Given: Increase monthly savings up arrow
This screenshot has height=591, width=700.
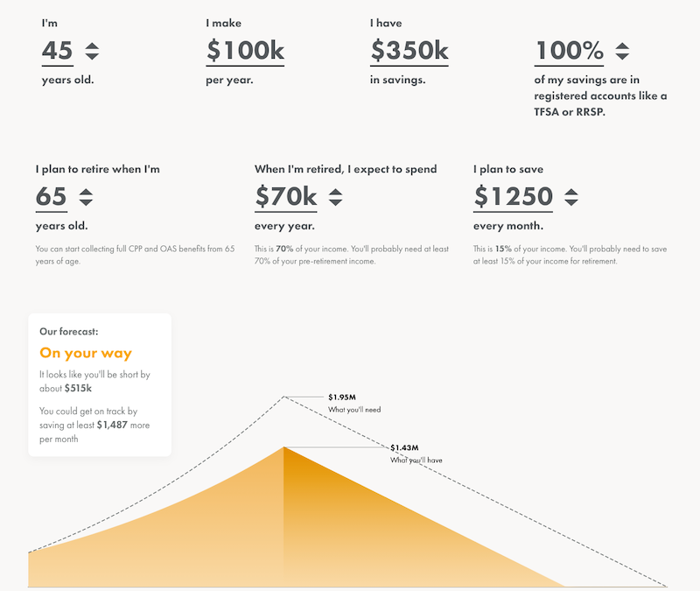Looking at the screenshot, I should [571, 192].
